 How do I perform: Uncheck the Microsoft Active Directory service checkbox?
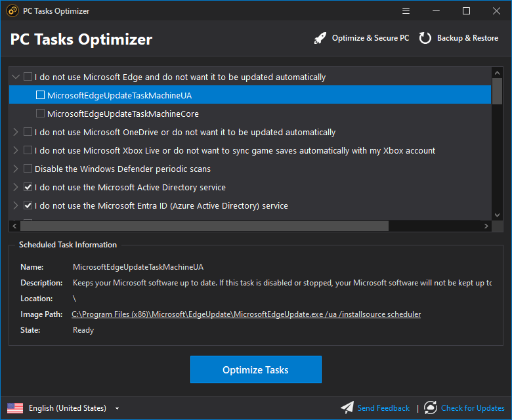coord(28,187)
